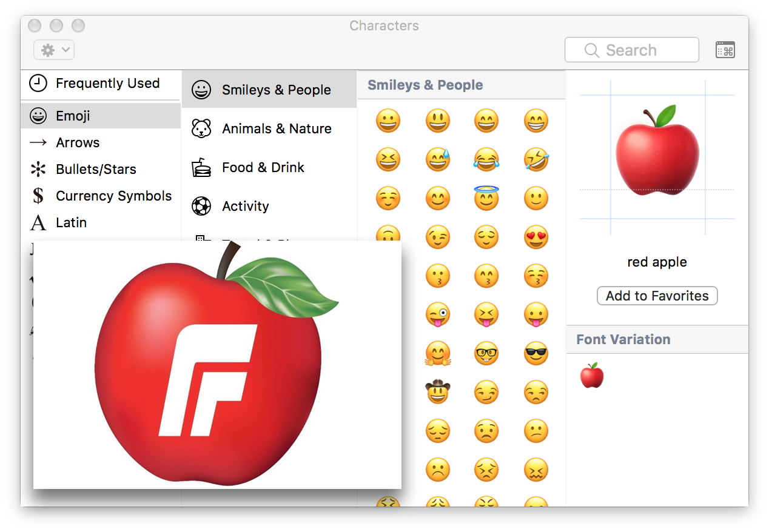Screen dimensions: 769x532
Task: Select Smileys & People in the subcategory list
Action: 269,90
